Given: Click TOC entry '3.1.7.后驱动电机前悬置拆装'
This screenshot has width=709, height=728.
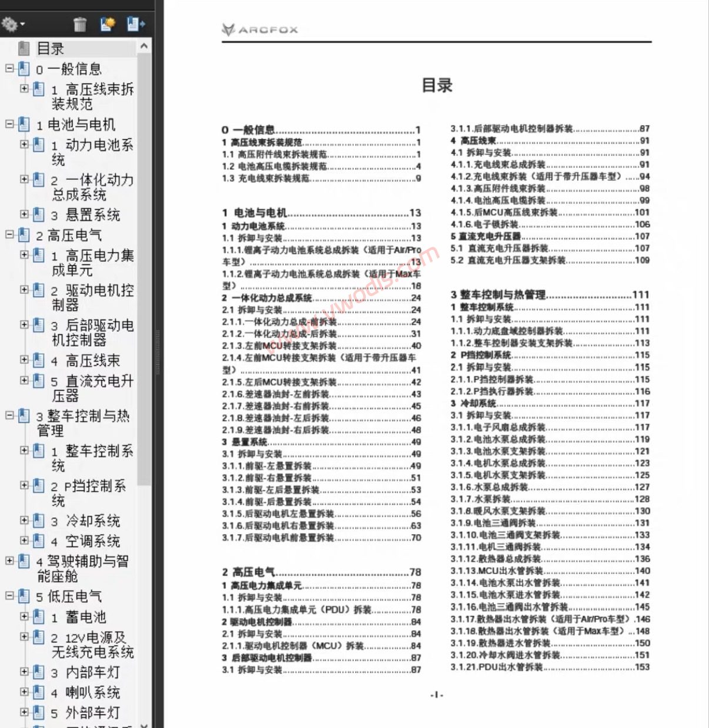Looking at the screenshot, I should click(x=321, y=538).
